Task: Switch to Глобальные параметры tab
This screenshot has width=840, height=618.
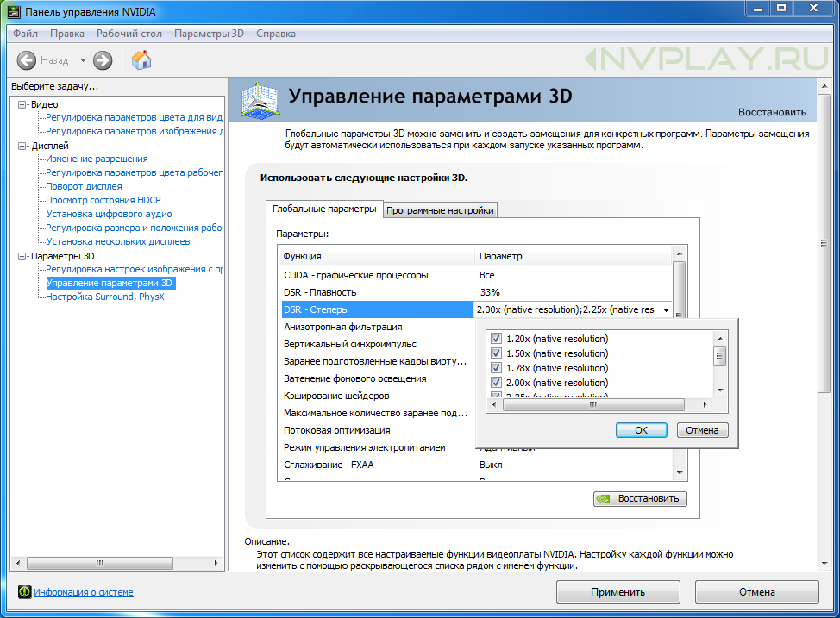Action: pyautogui.click(x=324, y=209)
